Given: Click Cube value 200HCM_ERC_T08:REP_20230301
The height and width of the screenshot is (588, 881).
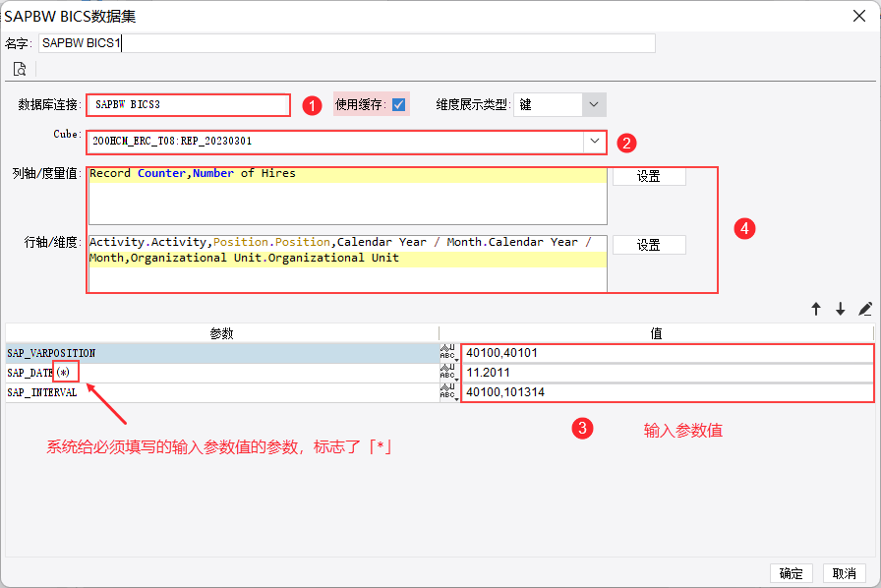Looking at the screenshot, I should coord(172,141).
